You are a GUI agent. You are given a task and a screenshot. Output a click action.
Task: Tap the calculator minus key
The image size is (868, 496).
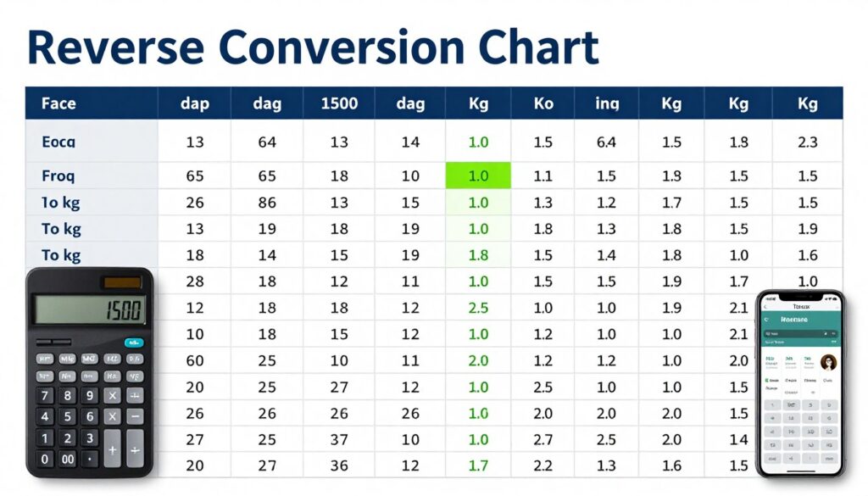pos(135,416)
